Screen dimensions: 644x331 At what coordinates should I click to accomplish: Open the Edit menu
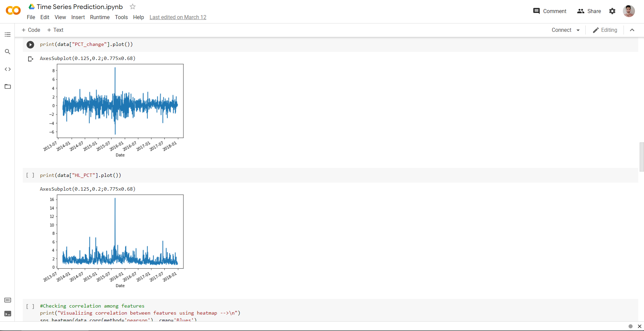click(45, 17)
